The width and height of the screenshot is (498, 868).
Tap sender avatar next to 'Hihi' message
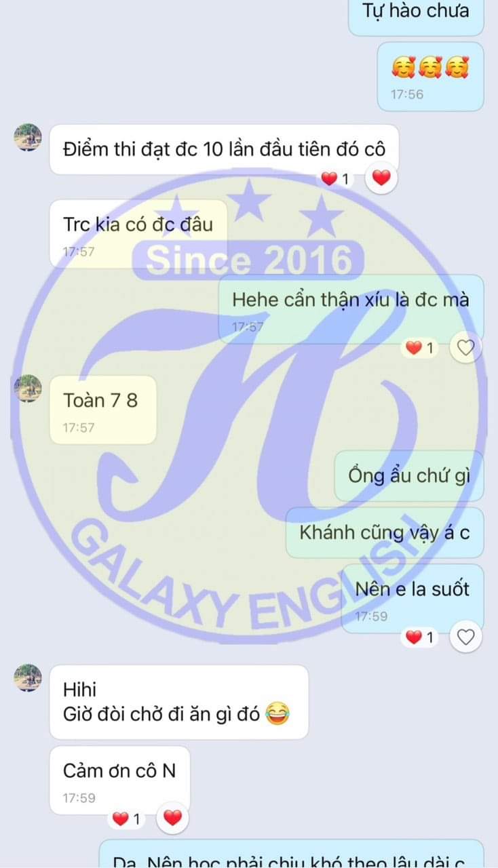click(28, 677)
